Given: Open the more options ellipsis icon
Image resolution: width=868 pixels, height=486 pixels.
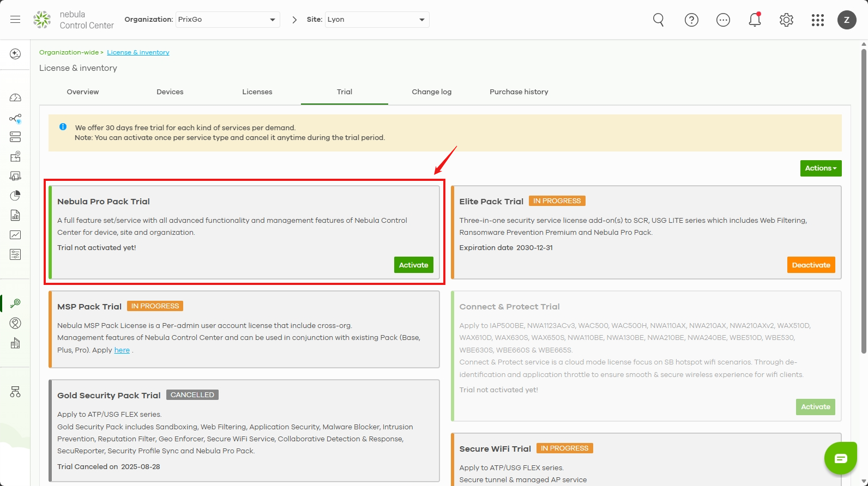Looking at the screenshot, I should (723, 20).
